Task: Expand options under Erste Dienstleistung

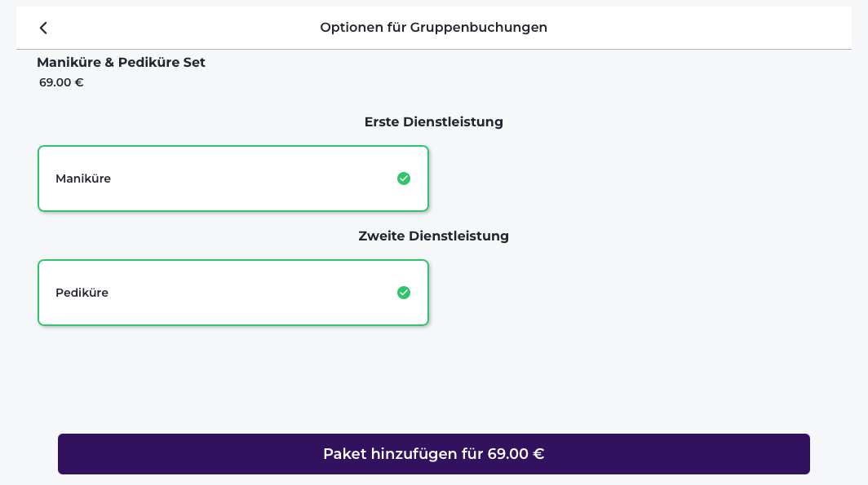Action: pos(433,121)
